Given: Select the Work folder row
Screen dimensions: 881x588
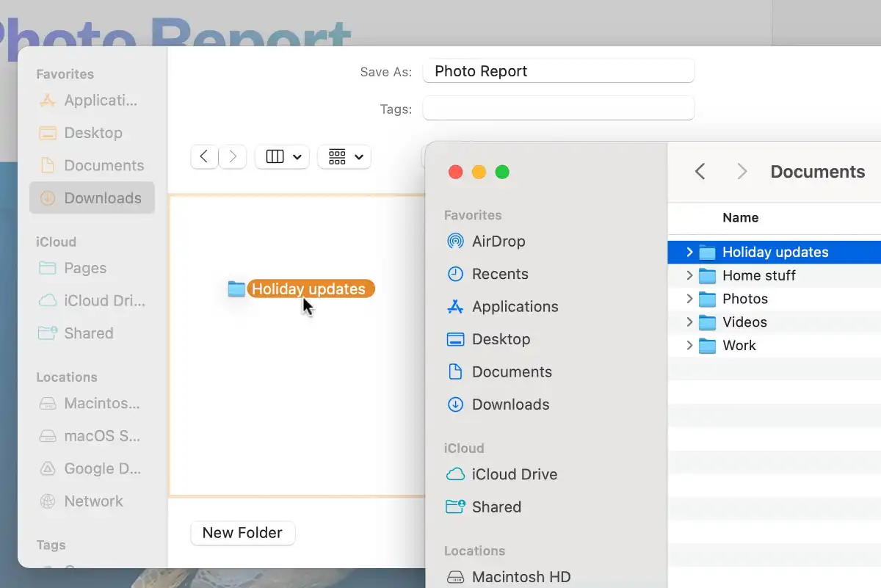Looking at the screenshot, I should (x=775, y=346).
